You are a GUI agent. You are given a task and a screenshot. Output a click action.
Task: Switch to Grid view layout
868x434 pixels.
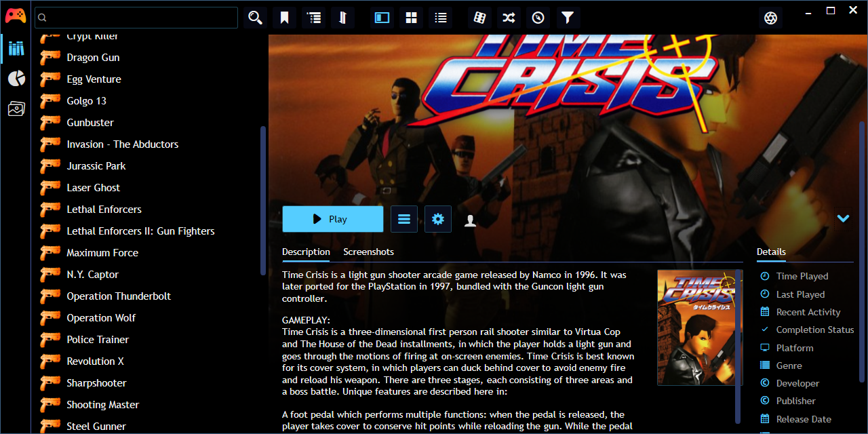[412, 18]
